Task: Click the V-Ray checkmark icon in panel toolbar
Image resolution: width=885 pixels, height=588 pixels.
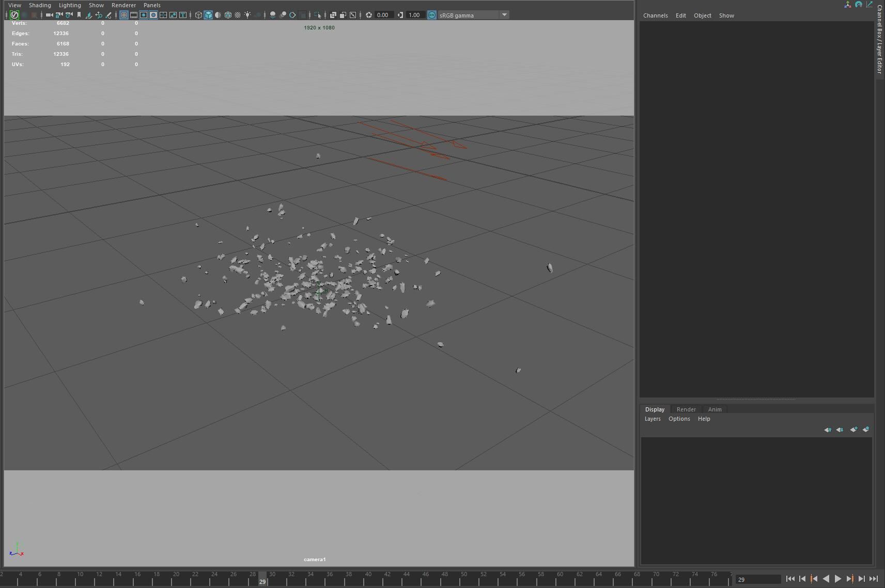Action: pyautogui.click(x=14, y=15)
